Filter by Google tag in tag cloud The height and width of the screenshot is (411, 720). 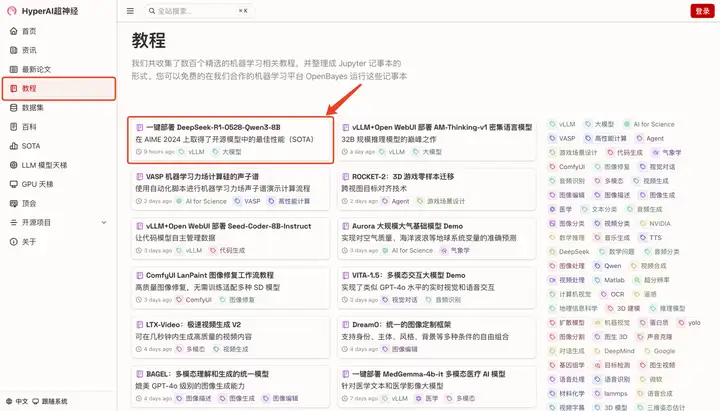coord(659,351)
